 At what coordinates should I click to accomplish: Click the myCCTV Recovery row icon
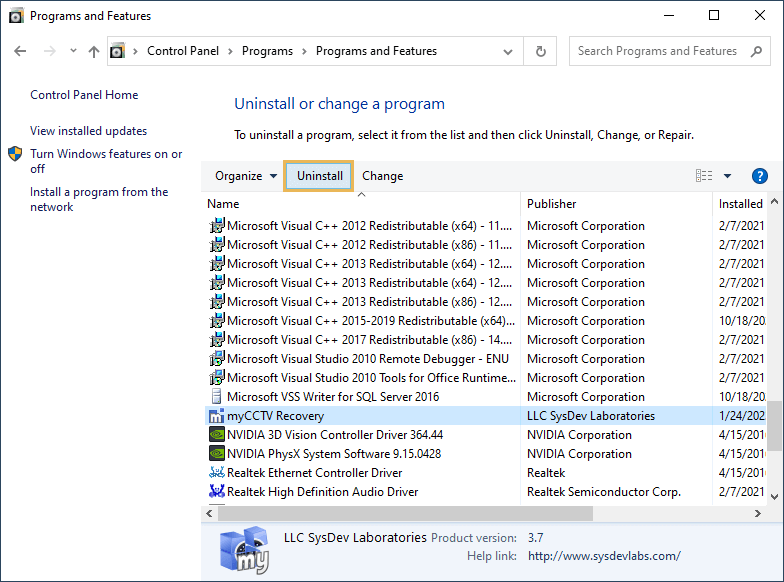[216, 416]
